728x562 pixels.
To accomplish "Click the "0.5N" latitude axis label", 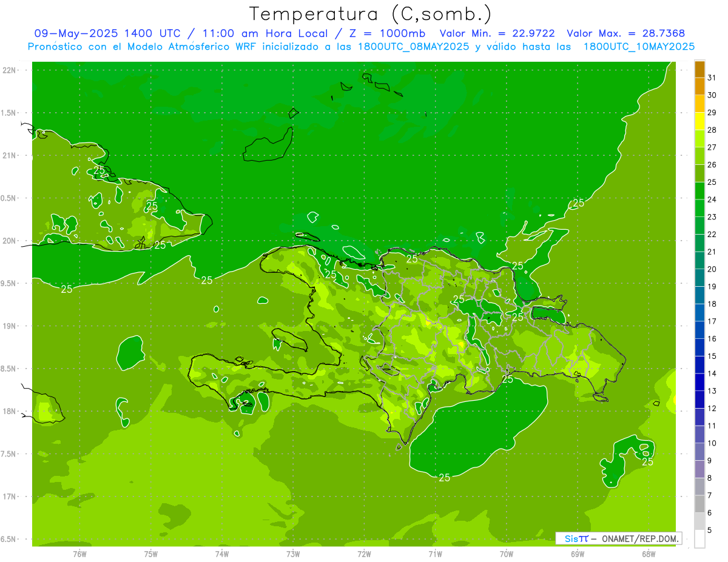I will pyautogui.click(x=9, y=198).
